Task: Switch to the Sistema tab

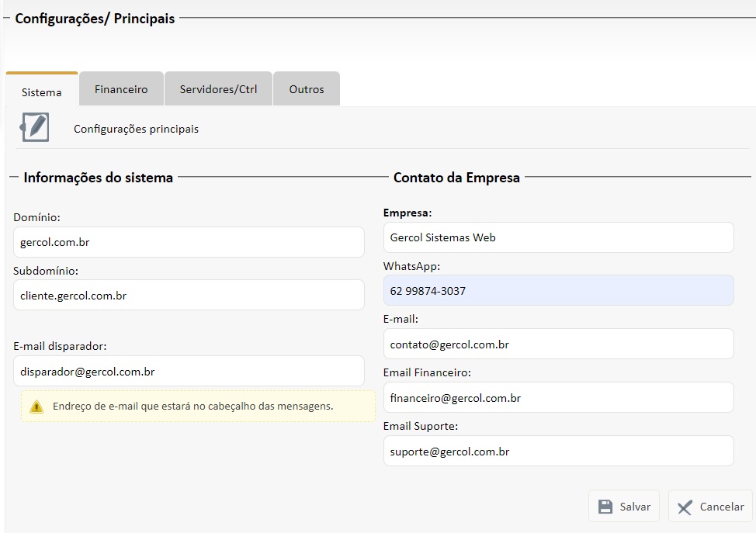Action: click(x=42, y=92)
